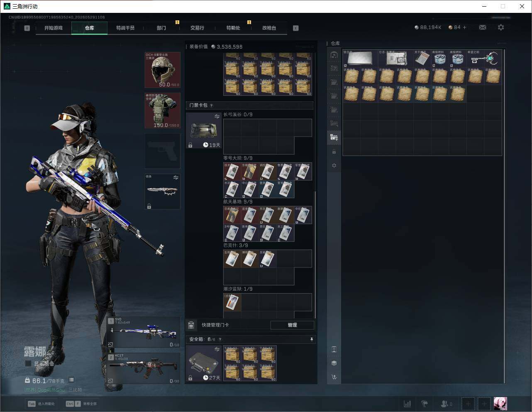This screenshot has height=412, width=532.
Task: Select the 希望之钥 key item
Action: [x=484, y=59]
